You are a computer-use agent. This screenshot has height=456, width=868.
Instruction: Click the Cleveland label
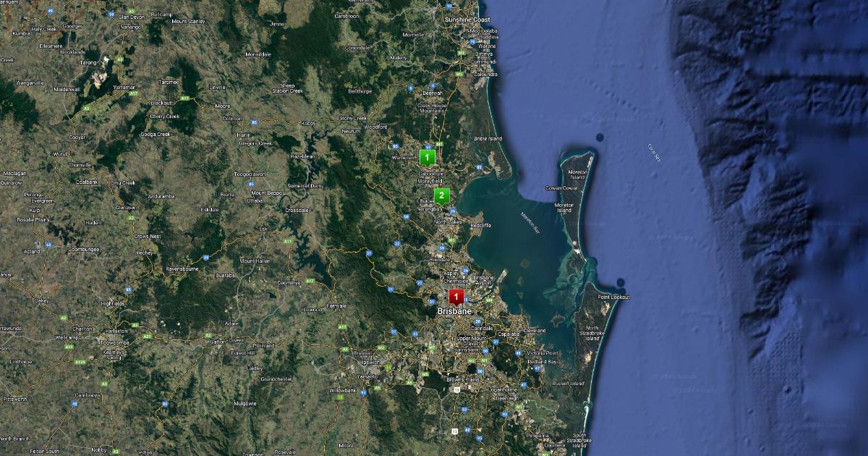[534, 330]
